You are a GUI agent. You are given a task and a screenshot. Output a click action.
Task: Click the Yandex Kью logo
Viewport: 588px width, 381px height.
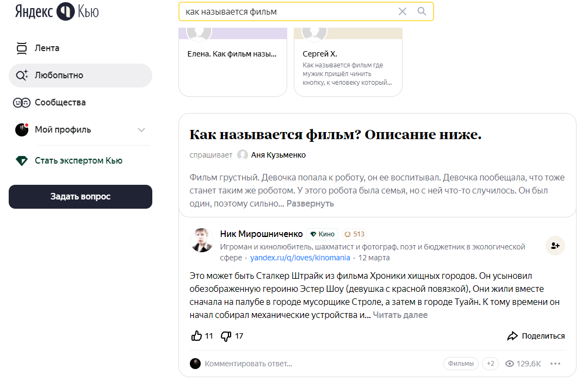[x=57, y=11]
